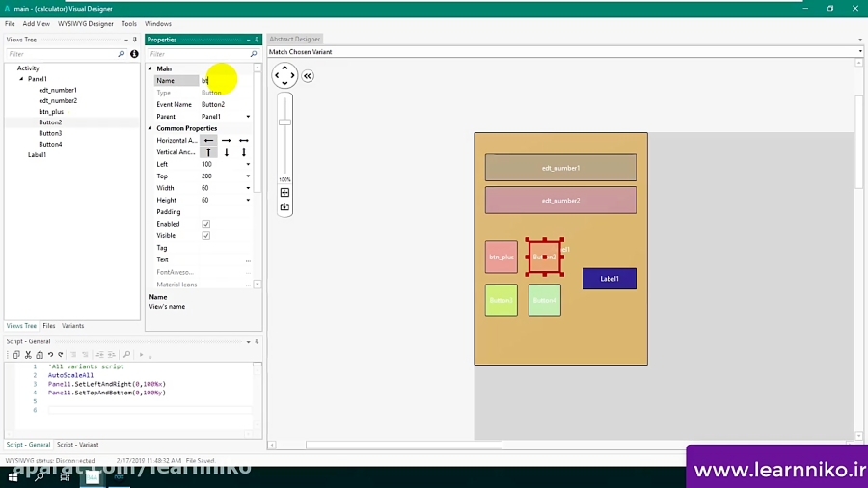Click the Label1 view on the canvas
The image size is (868, 488).
[x=610, y=279]
